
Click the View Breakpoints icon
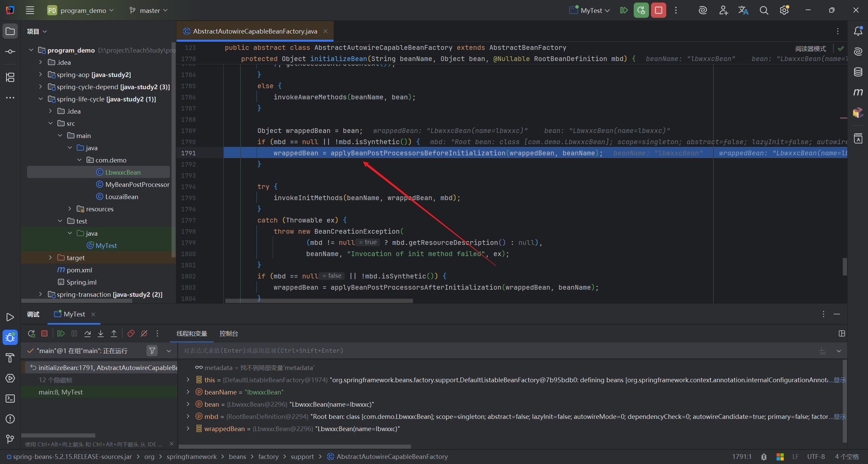pos(131,333)
